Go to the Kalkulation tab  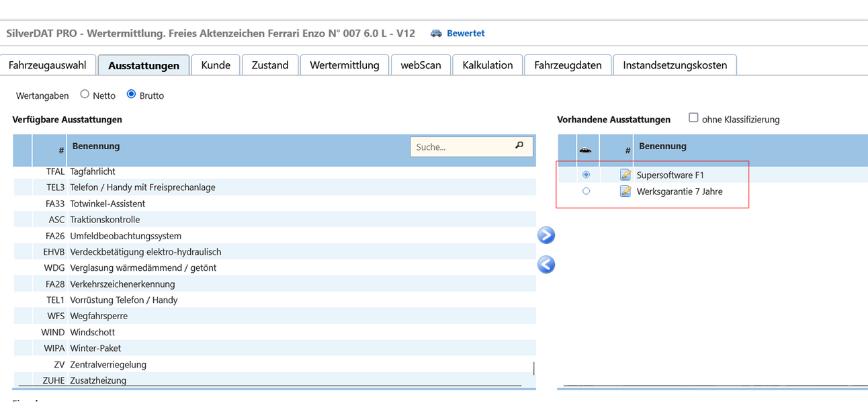coord(488,65)
